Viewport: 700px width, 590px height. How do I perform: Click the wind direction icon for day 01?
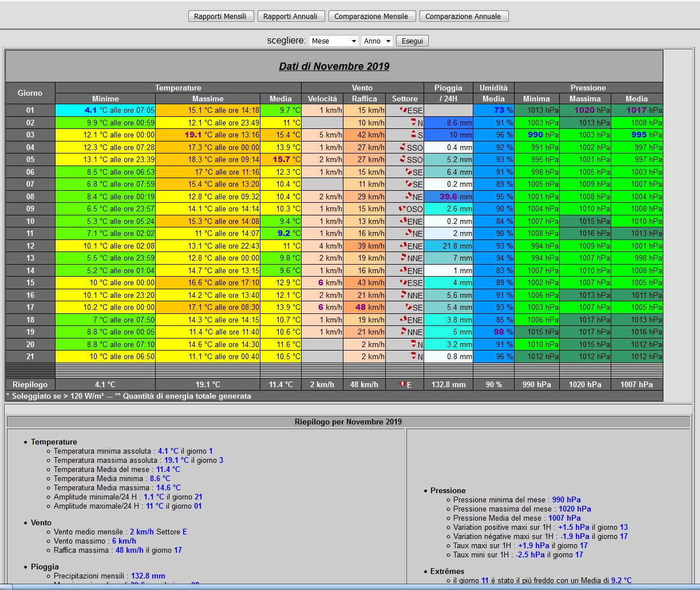403,110
